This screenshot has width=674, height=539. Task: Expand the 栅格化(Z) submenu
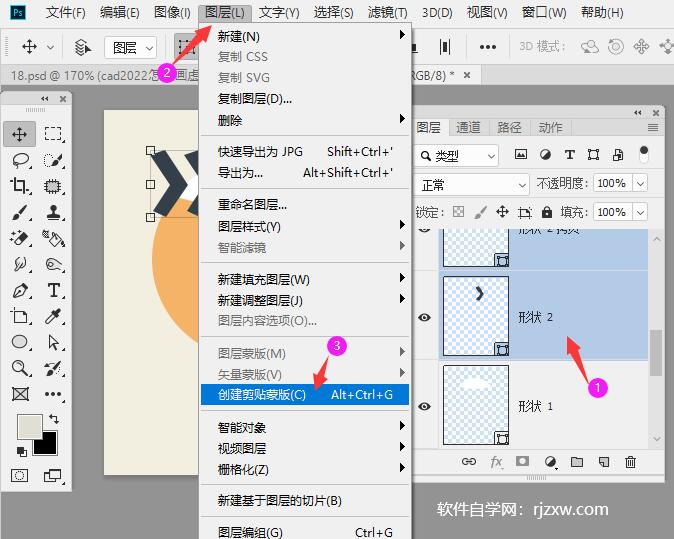point(305,469)
